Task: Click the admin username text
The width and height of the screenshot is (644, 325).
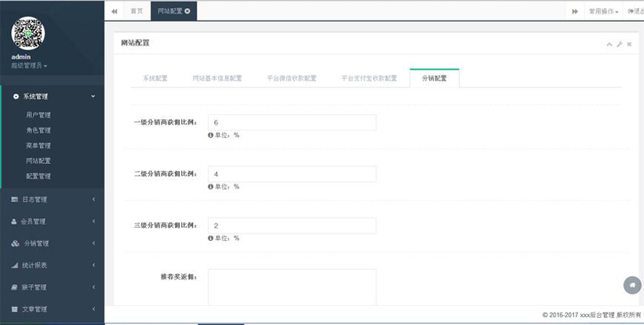Action: pos(21,57)
